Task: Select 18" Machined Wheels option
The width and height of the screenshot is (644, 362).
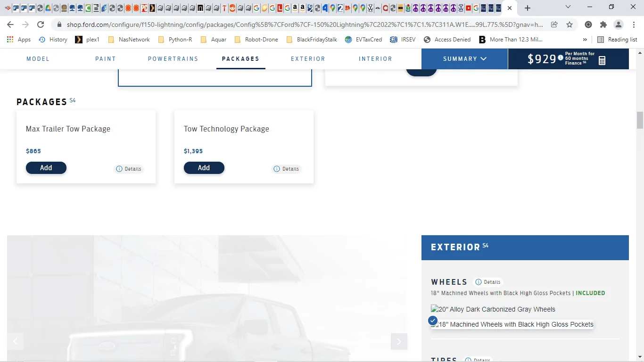Action: point(512,324)
